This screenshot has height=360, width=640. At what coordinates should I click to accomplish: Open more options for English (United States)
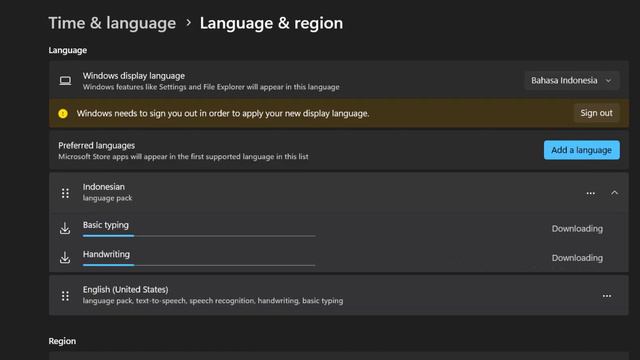coord(607,296)
